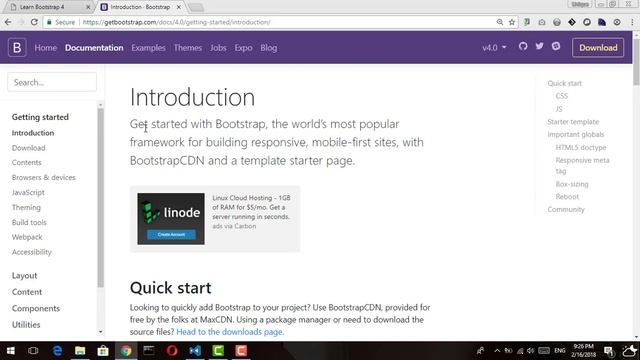The width and height of the screenshot is (640, 360).
Task: Open Accessibility sidebar link
Action: [32, 252]
